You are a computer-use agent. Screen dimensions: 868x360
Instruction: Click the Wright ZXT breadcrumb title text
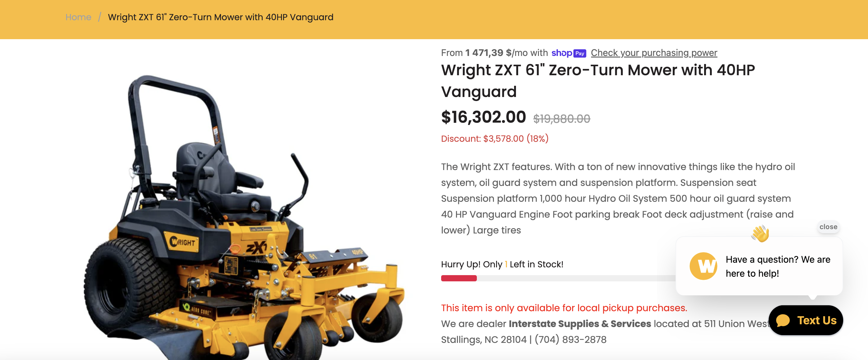click(220, 17)
